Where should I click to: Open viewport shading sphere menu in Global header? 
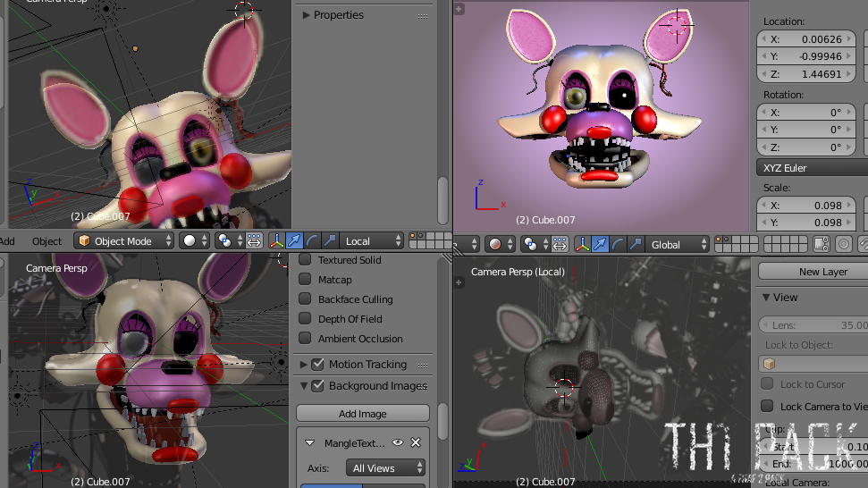click(x=501, y=244)
